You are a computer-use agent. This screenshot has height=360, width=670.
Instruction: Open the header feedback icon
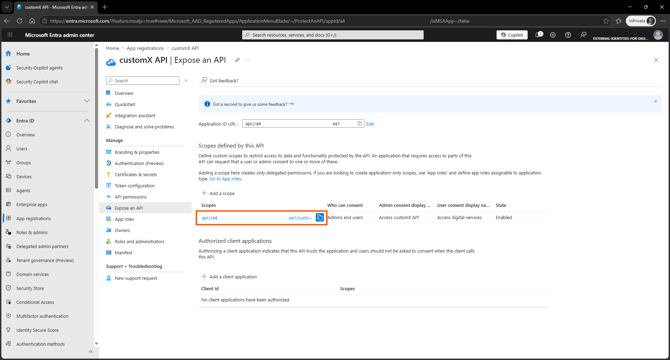click(x=583, y=35)
